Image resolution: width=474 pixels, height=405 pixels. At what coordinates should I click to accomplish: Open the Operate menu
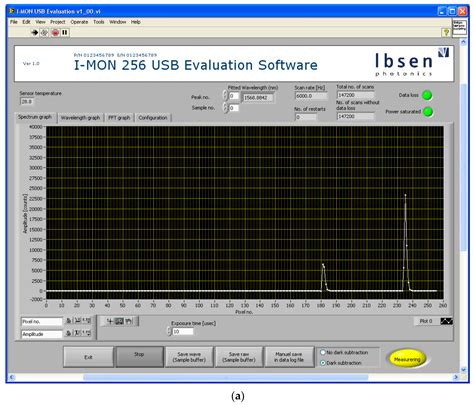(79, 22)
